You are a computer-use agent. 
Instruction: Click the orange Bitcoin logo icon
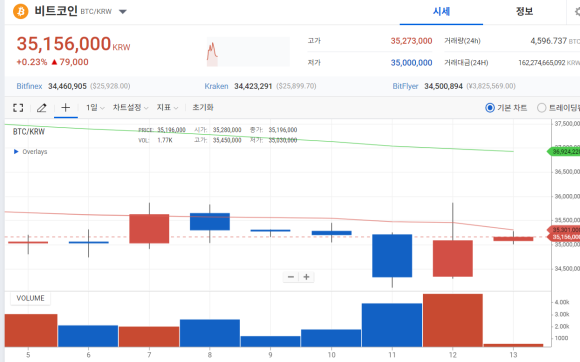pos(21,11)
